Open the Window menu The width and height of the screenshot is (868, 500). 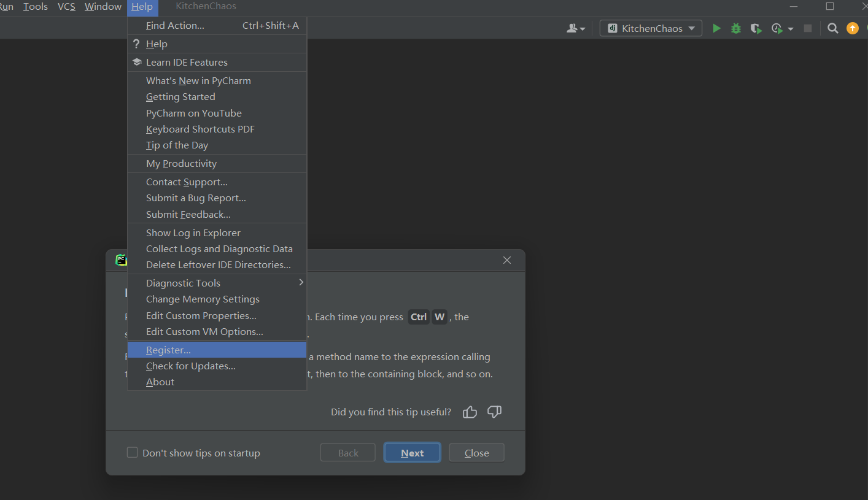point(103,7)
